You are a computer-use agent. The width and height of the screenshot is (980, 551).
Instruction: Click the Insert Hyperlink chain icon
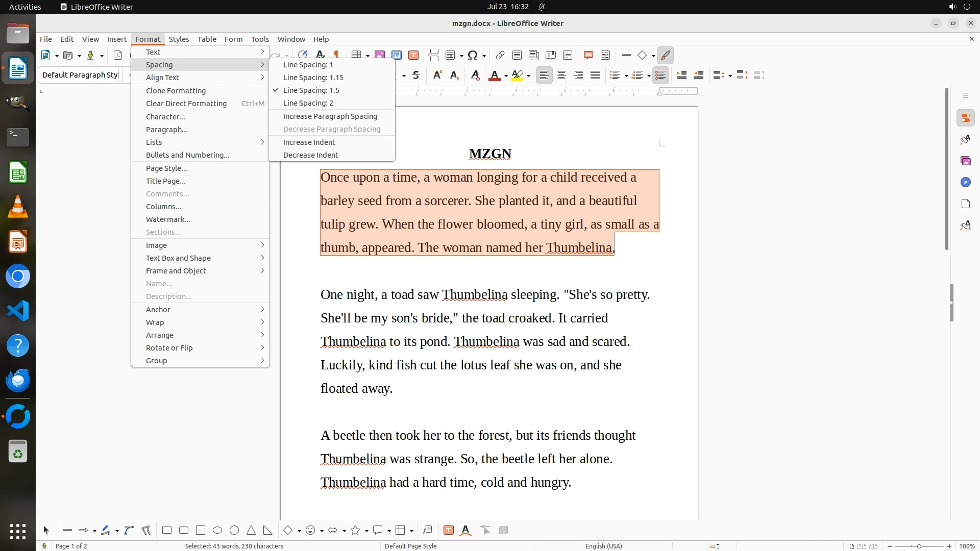click(500, 55)
